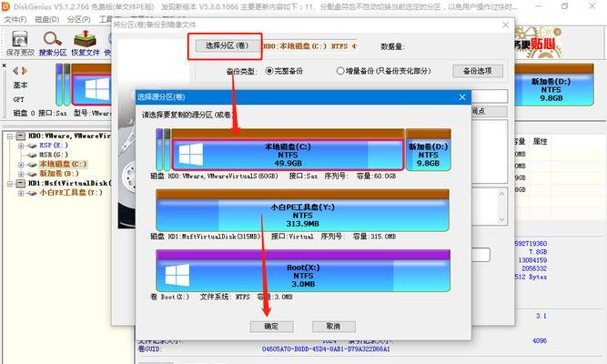Click the down arrow of the list scrollbar

[x=501, y=220]
